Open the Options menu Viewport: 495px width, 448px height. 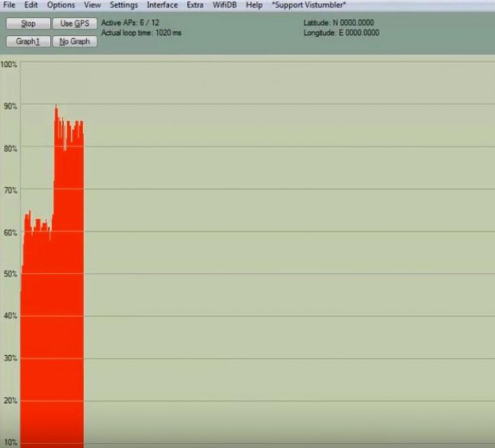61,5
